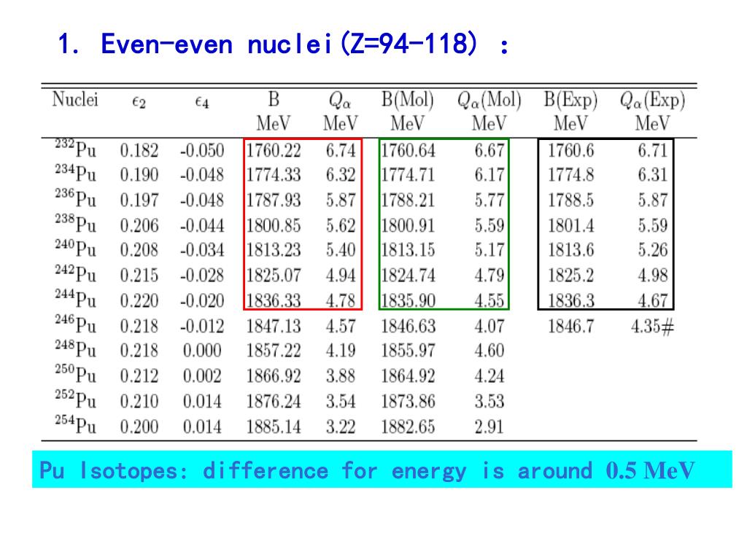Click the B(Exp) value 1788.5
Screen dimensions: 747x560
[570, 200]
